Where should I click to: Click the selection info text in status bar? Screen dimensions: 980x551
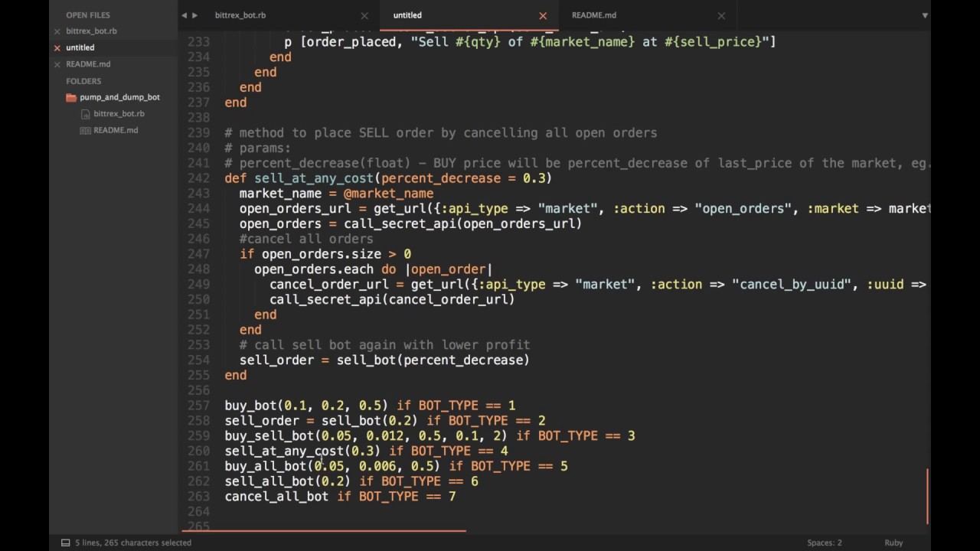coord(133,543)
